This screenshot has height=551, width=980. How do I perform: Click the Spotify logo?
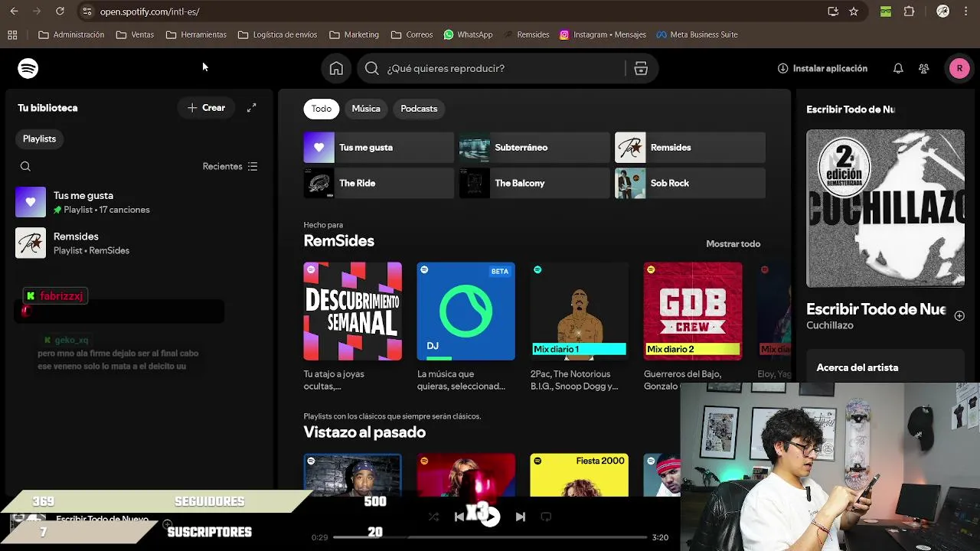point(28,68)
